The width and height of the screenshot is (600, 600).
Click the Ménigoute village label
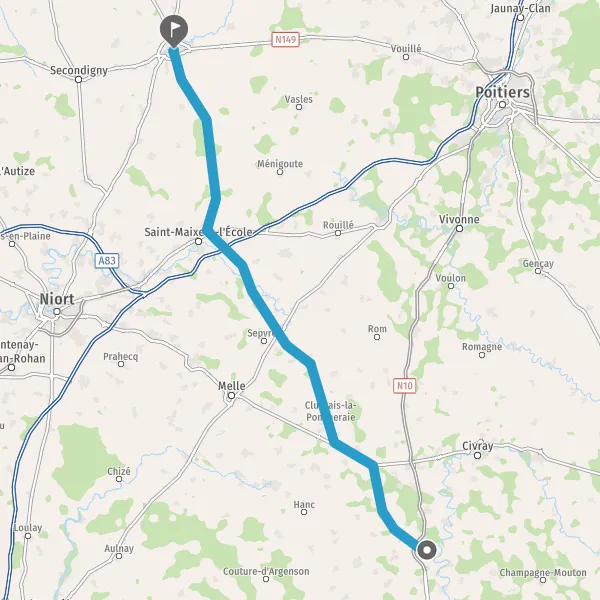pos(280,164)
